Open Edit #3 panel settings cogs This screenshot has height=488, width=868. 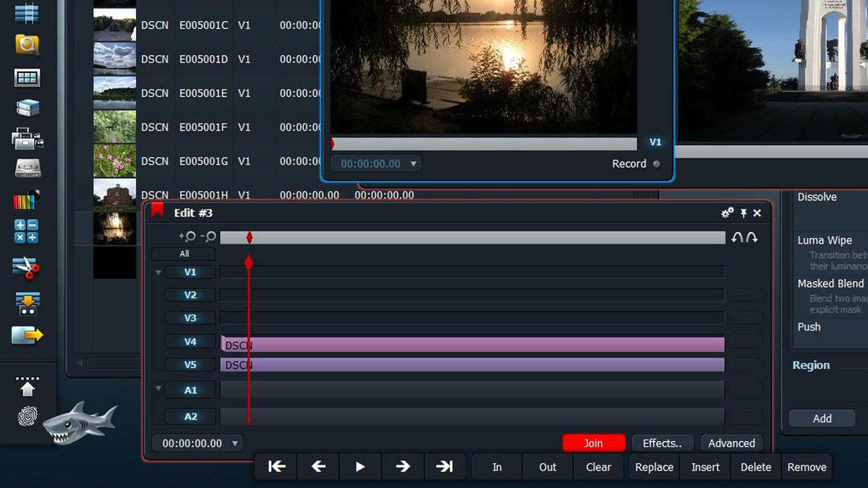click(x=727, y=213)
